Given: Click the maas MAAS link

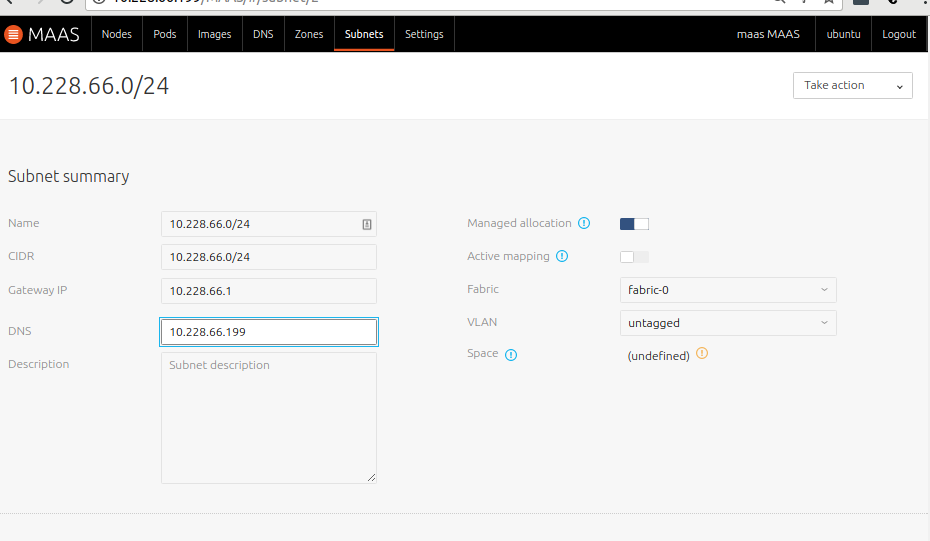Looking at the screenshot, I should [x=768, y=34].
